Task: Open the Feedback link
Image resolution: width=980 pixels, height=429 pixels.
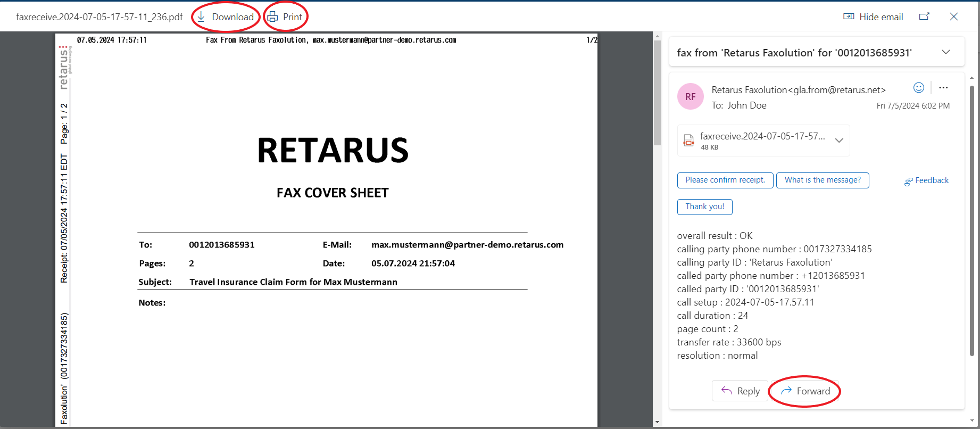Action: (926, 181)
